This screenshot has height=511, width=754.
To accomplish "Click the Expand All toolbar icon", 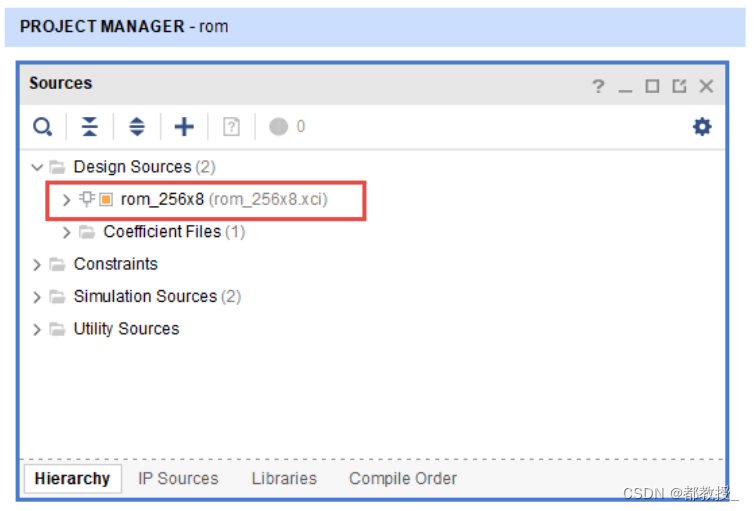I will [137, 127].
